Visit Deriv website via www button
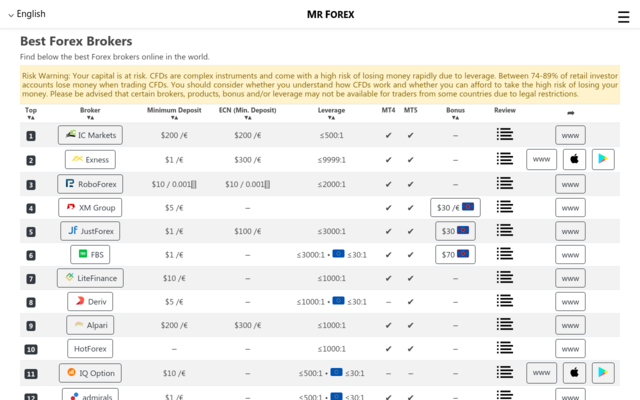This screenshot has width=640, height=400. pos(570,302)
